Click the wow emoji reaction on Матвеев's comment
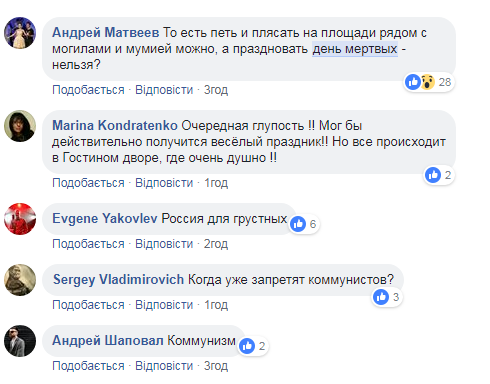The image size is (490, 384). (427, 82)
